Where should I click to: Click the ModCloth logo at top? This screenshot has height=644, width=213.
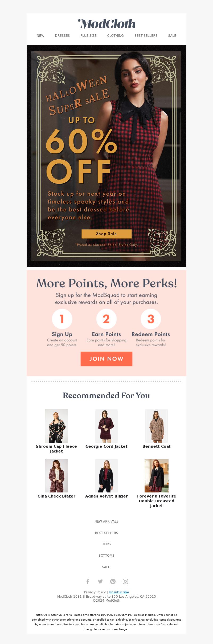click(106, 24)
